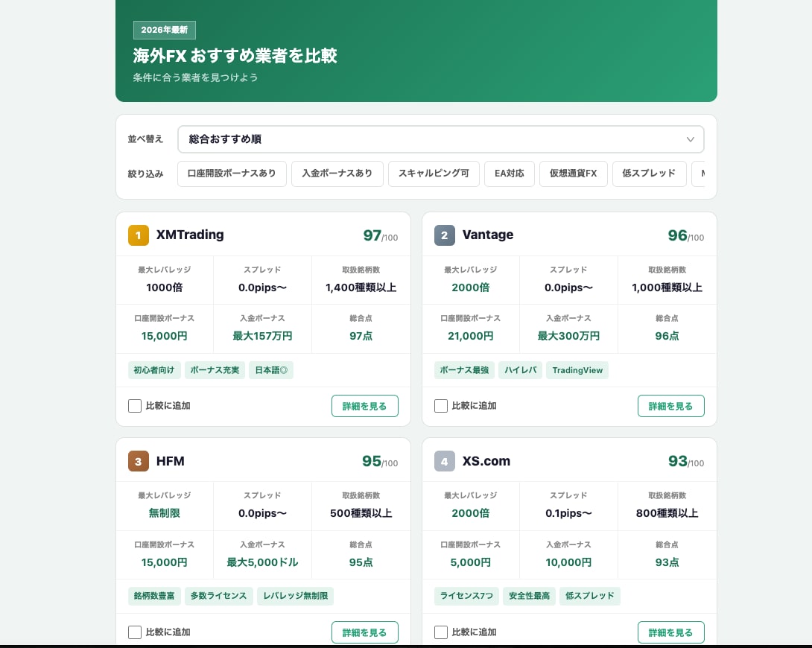This screenshot has height=648, width=812.
Task: Click XMTrading's 97/100 score
Action: point(381,235)
